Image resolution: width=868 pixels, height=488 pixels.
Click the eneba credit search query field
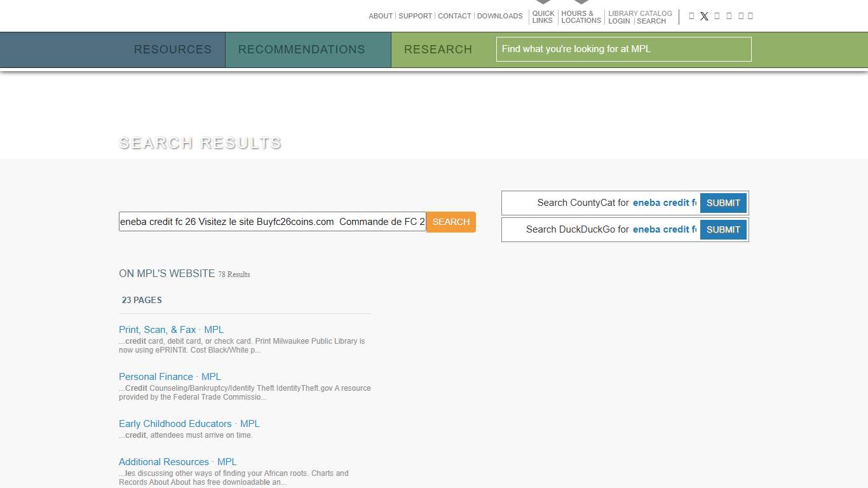[x=272, y=222]
